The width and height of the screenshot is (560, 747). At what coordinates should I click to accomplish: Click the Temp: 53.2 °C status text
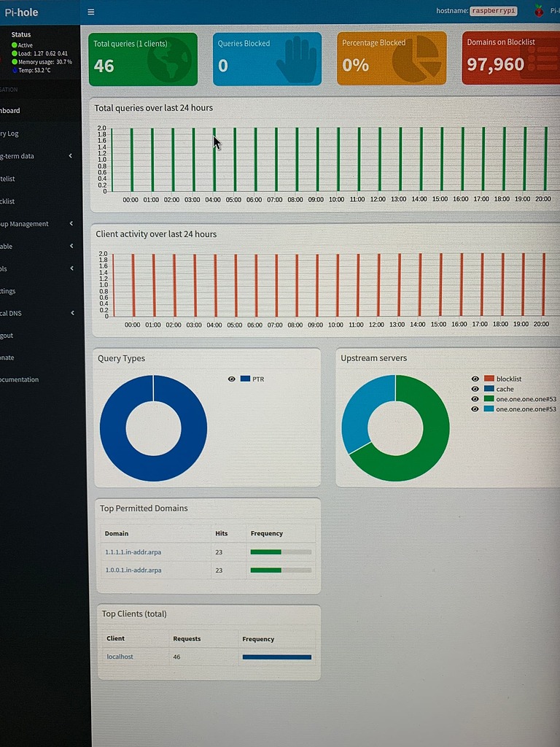(x=34, y=70)
